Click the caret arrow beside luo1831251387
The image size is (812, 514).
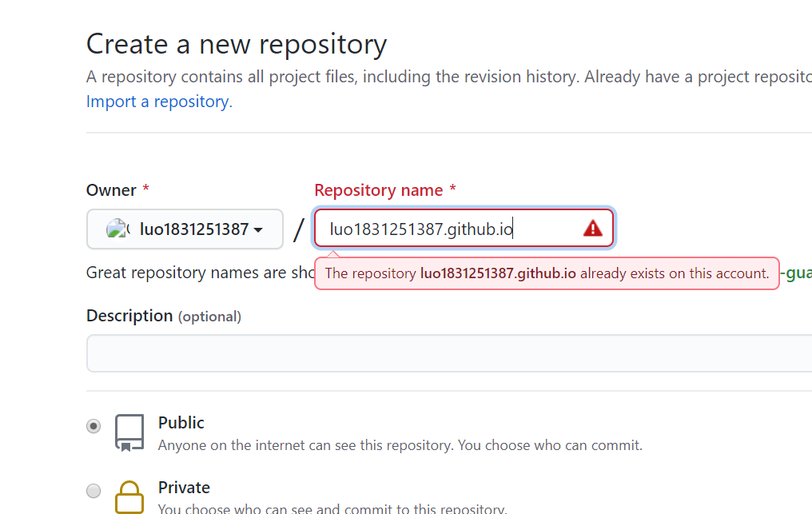pos(258,230)
